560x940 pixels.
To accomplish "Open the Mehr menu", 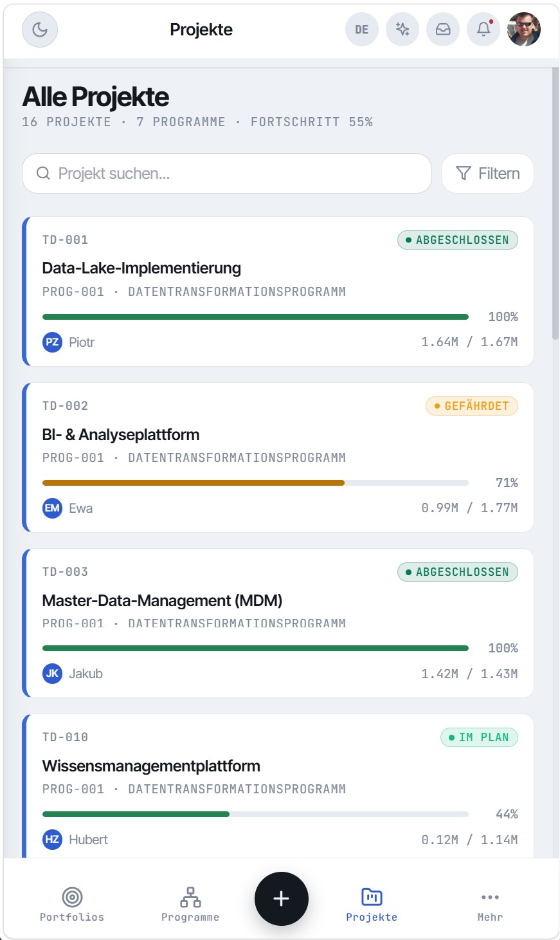I will click(x=490, y=903).
